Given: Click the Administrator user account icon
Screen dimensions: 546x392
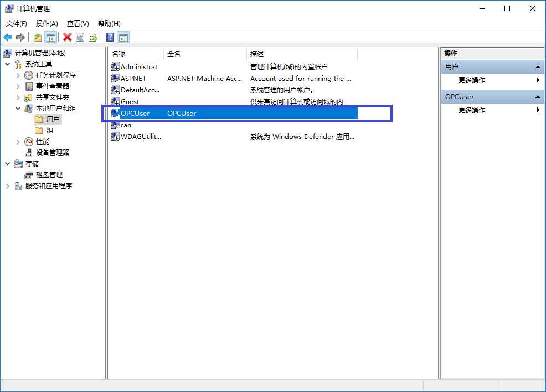Looking at the screenshot, I should [x=115, y=66].
